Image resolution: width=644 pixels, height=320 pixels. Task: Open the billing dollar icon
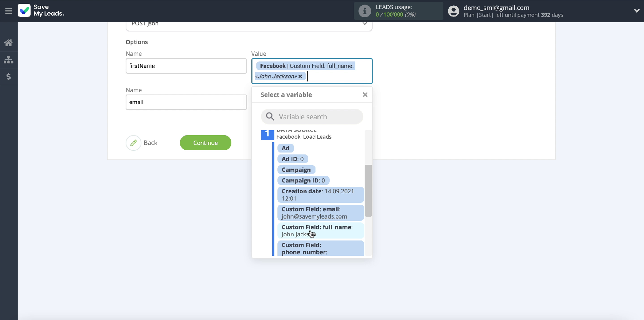8,77
